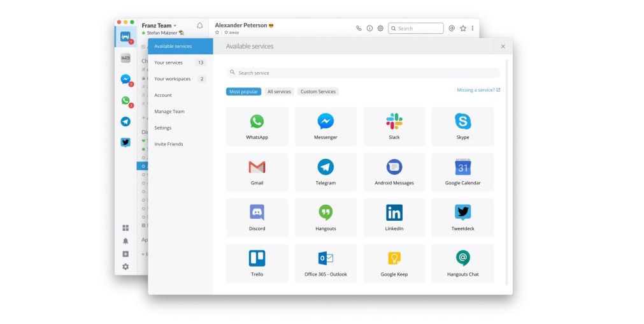Open the three-dot more menu in header
This screenshot has height=324, width=644.
click(x=472, y=29)
